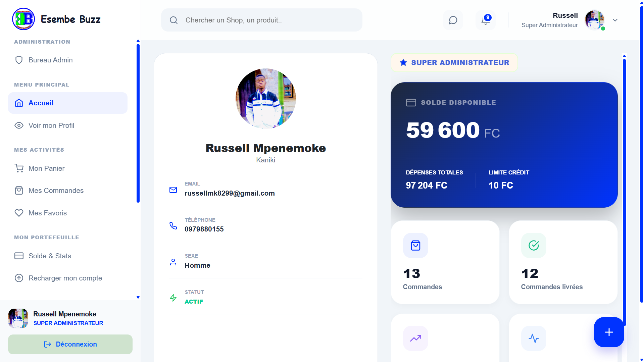Click the heart icon beside Mes Favoris

(19, 213)
